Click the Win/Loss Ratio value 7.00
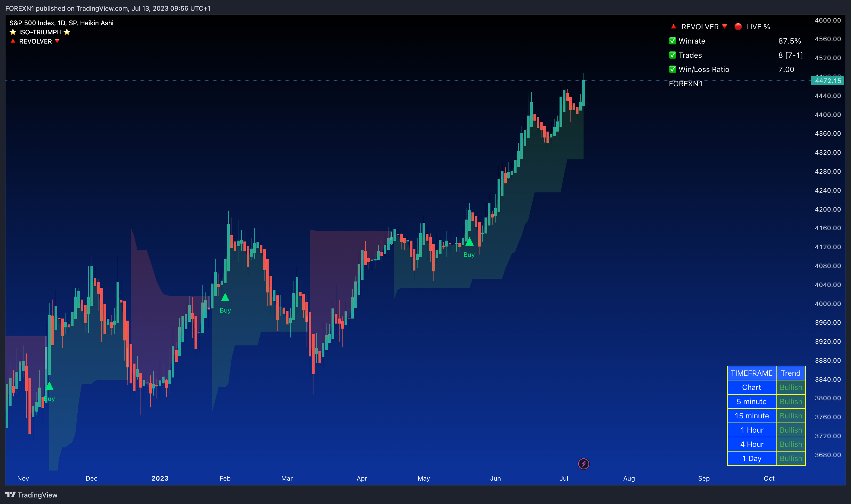The width and height of the screenshot is (851, 504). pos(786,69)
